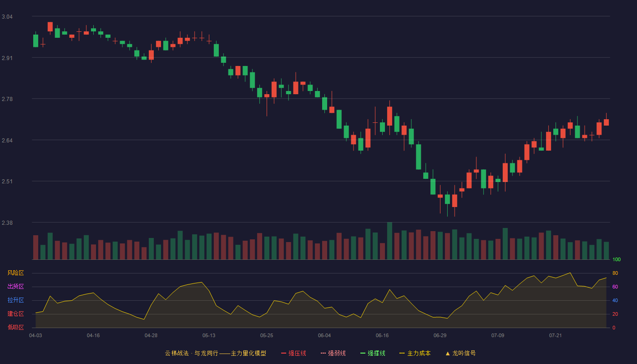This screenshot has width=637, height=364.
Task: Click the 05-13 date label
Action: click(209, 335)
